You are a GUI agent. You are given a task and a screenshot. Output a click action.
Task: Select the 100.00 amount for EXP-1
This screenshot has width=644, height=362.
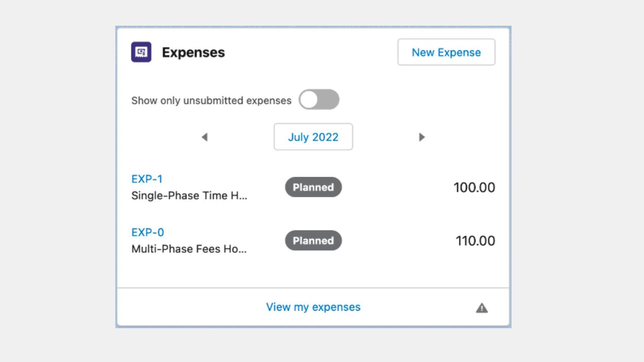click(474, 187)
